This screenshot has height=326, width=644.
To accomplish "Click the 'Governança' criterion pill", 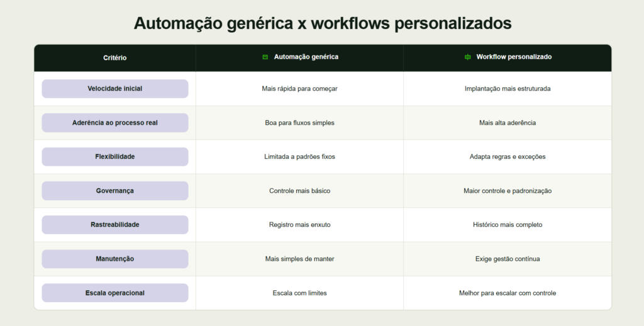I will pos(115,191).
